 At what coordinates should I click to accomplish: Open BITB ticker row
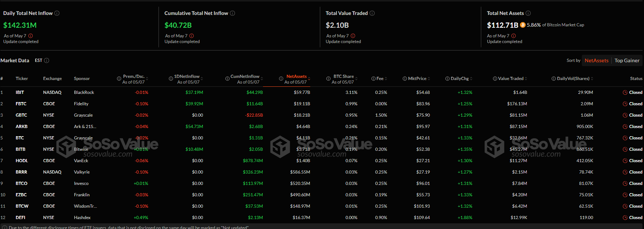21,149
